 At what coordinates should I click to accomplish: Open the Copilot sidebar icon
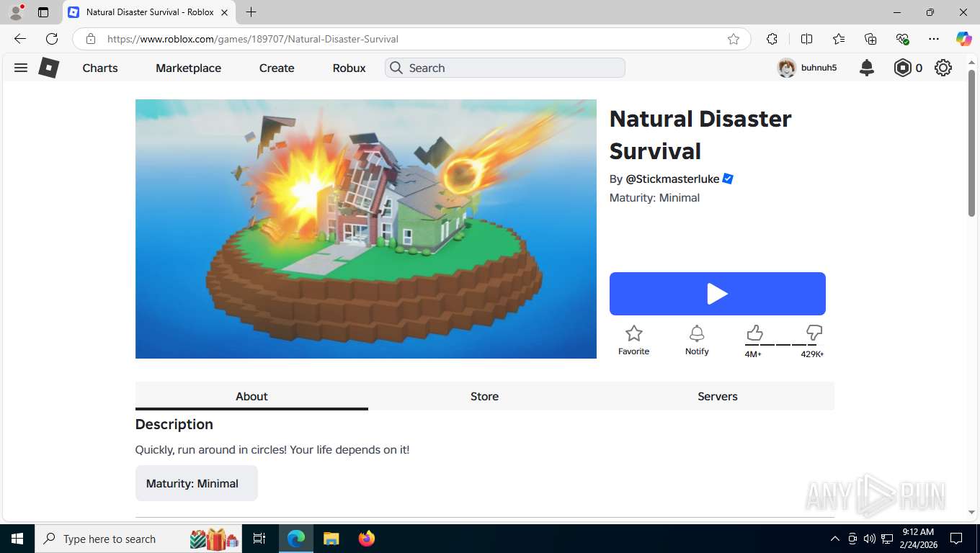964,39
